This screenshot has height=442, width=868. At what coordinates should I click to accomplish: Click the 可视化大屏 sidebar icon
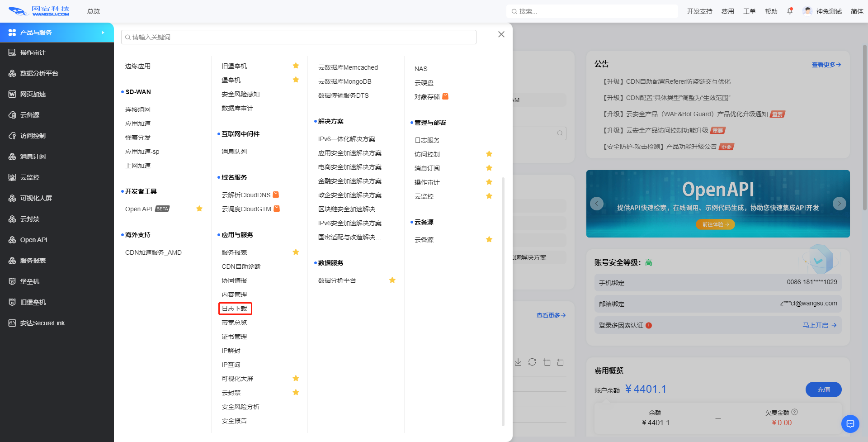point(12,198)
